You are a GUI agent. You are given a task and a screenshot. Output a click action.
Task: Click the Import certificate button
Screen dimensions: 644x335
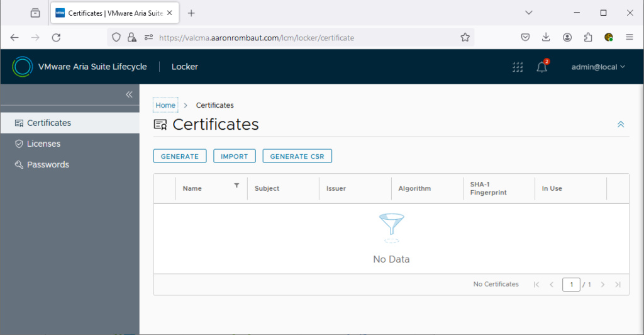(234, 156)
